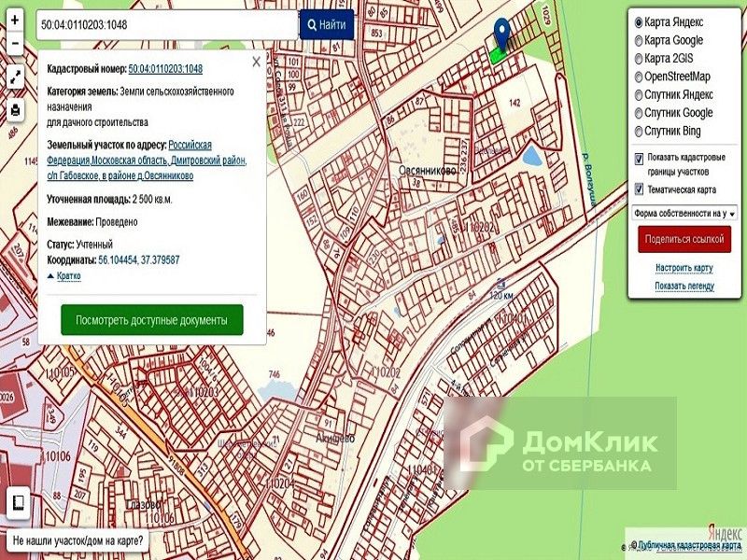Image resolution: width=747 pixels, height=560 pixels.
Task: Click the blue location pin marker
Action: click(501, 33)
